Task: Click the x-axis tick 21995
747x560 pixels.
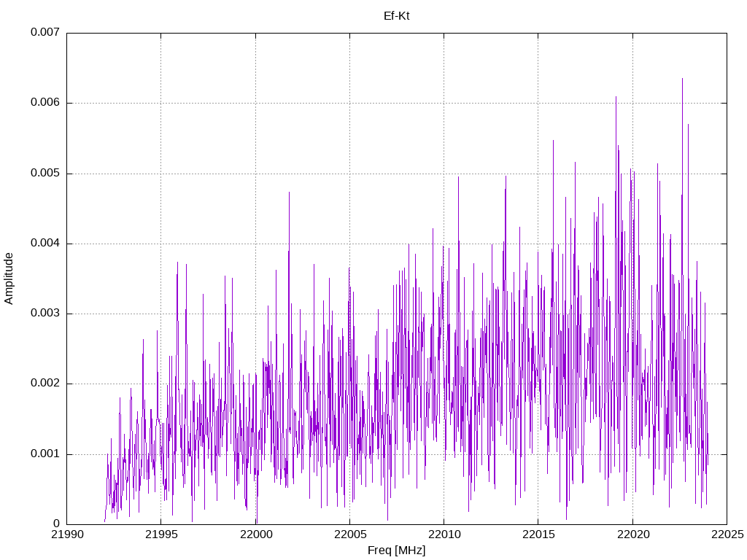Action: point(161,534)
